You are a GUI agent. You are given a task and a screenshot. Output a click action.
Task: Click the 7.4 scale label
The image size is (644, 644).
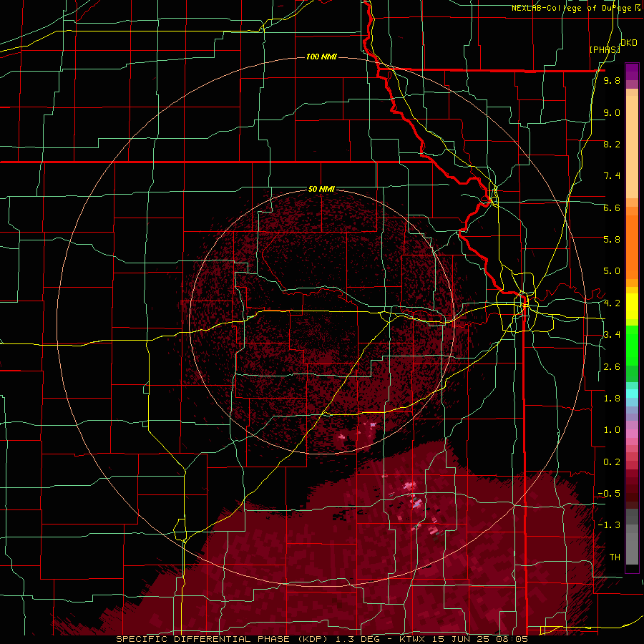pos(612,176)
